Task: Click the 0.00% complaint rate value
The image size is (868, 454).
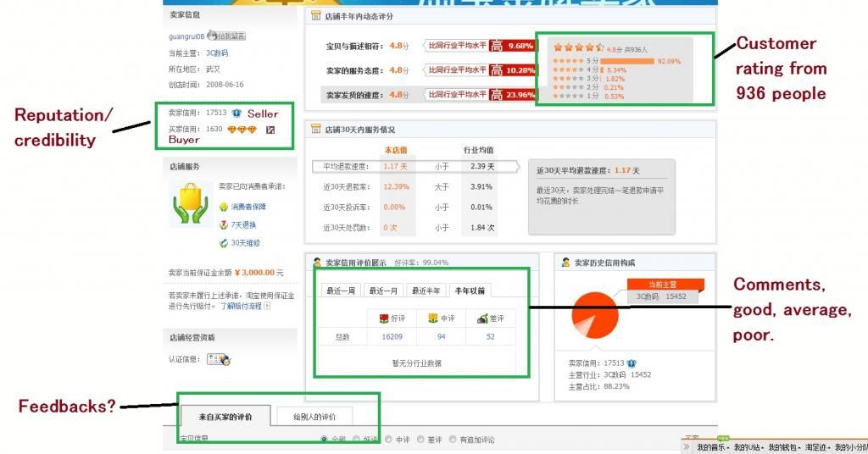Action: point(394,208)
